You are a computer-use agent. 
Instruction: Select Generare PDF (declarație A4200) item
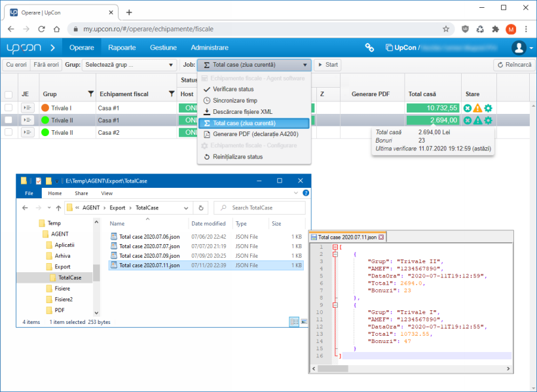click(254, 134)
